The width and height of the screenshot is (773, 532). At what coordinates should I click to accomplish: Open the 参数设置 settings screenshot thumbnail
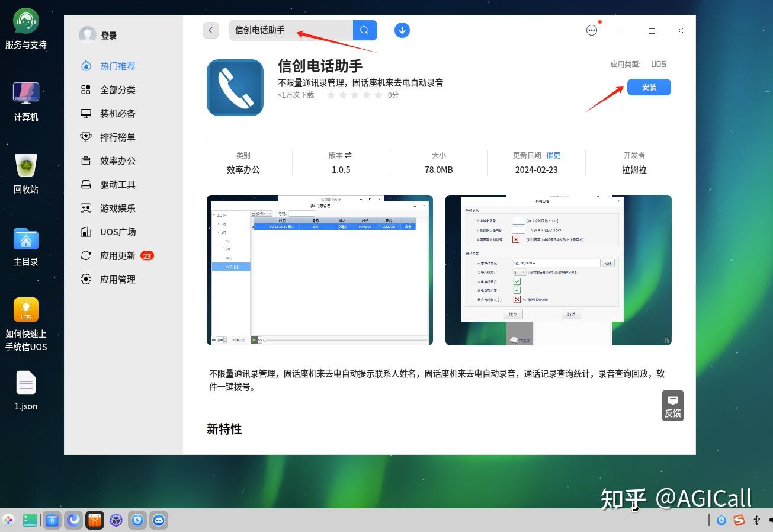point(559,270)
